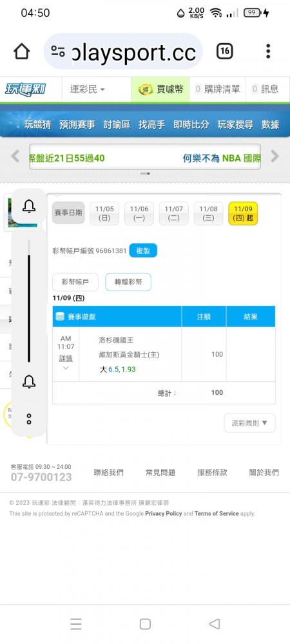
Task: Click the vertical volume slider bar
Action: (x=29, y=301)
